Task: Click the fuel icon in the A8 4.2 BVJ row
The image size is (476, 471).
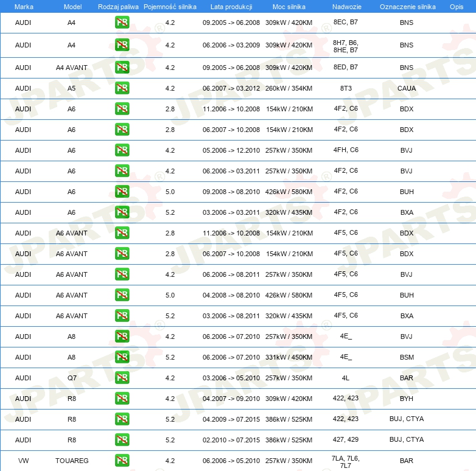Action: click(122, 336)
